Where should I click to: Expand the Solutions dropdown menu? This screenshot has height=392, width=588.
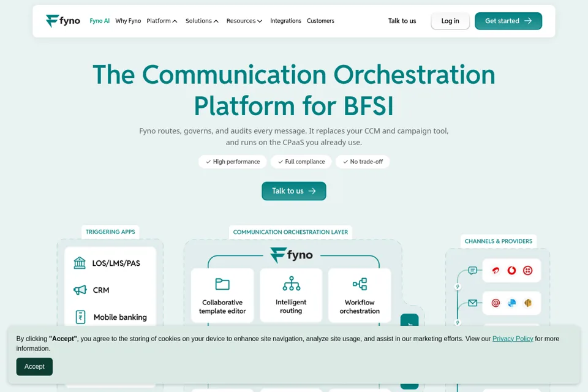coord(202,21)
